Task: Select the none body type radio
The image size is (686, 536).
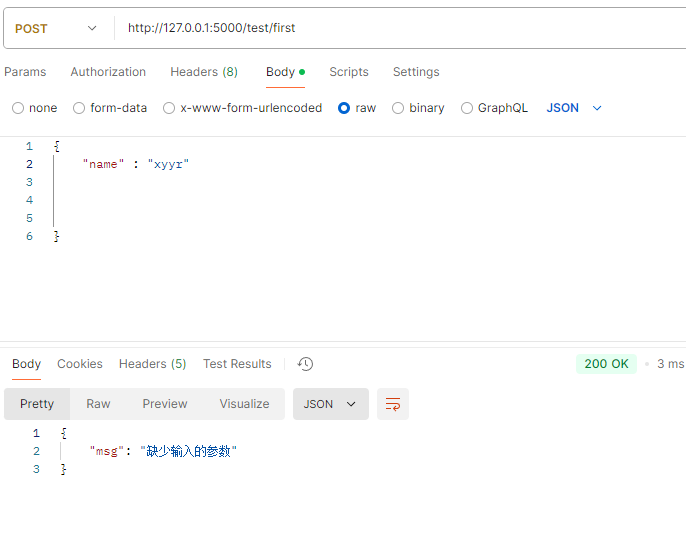Action: pos(18,108)
